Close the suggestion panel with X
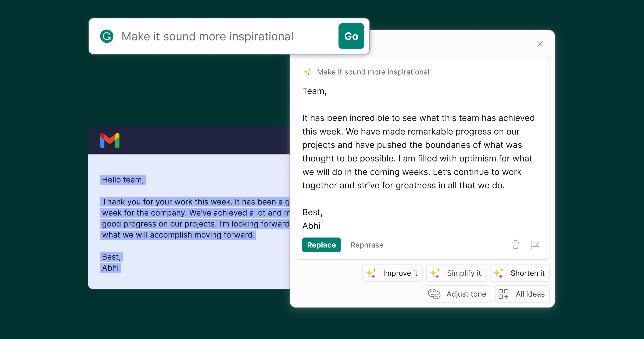Viewport: 644px width, 339px height. pyautogui.click(x=540, y=44)
